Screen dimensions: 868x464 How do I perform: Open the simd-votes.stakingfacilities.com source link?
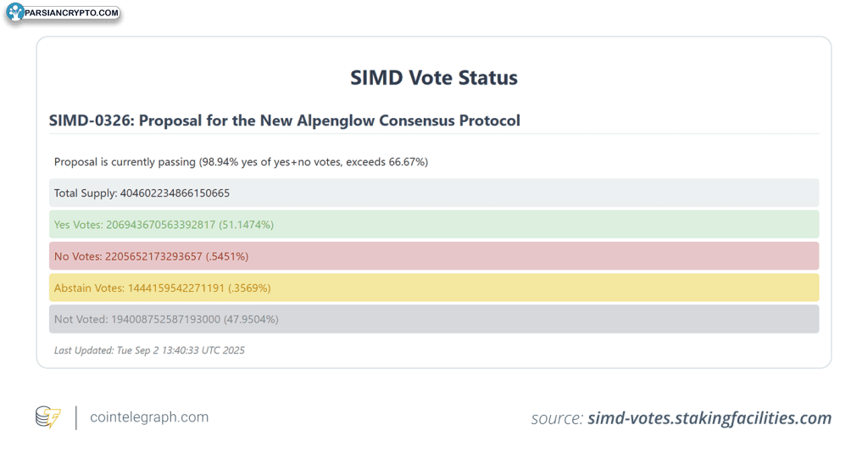[x=709, y=418]
